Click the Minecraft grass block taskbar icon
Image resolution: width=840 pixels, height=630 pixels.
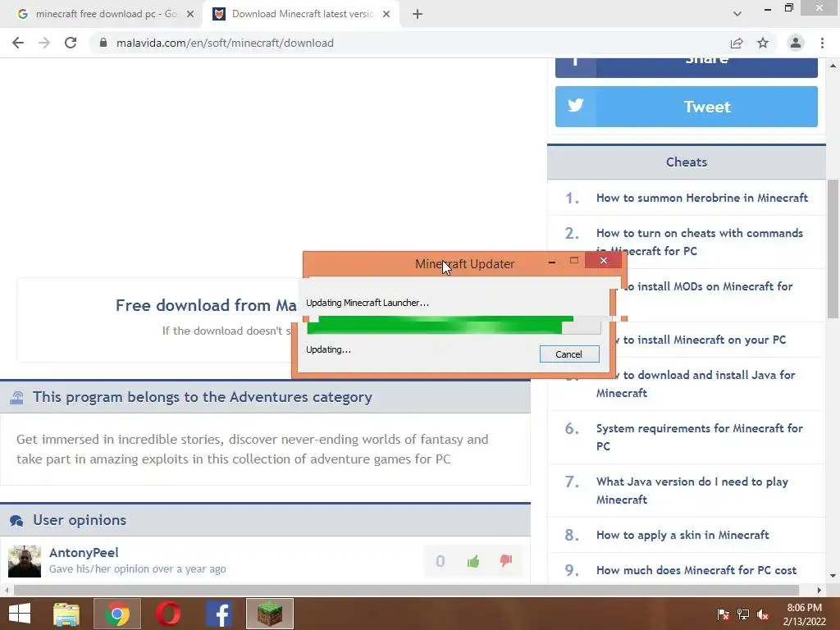tap(269, 614)
